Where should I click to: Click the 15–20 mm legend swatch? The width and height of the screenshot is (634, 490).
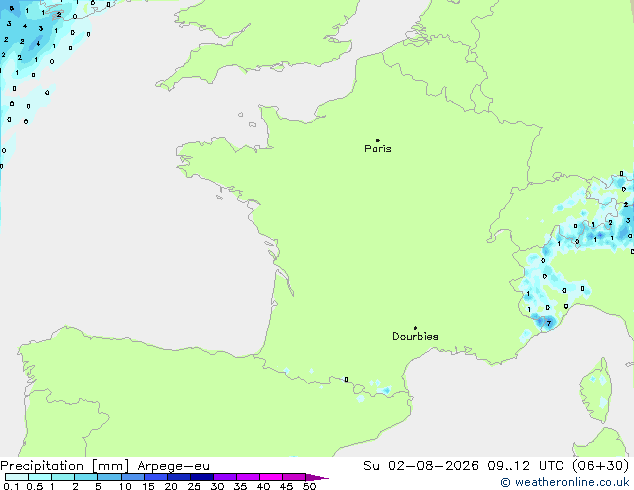[x=156, y=477]
